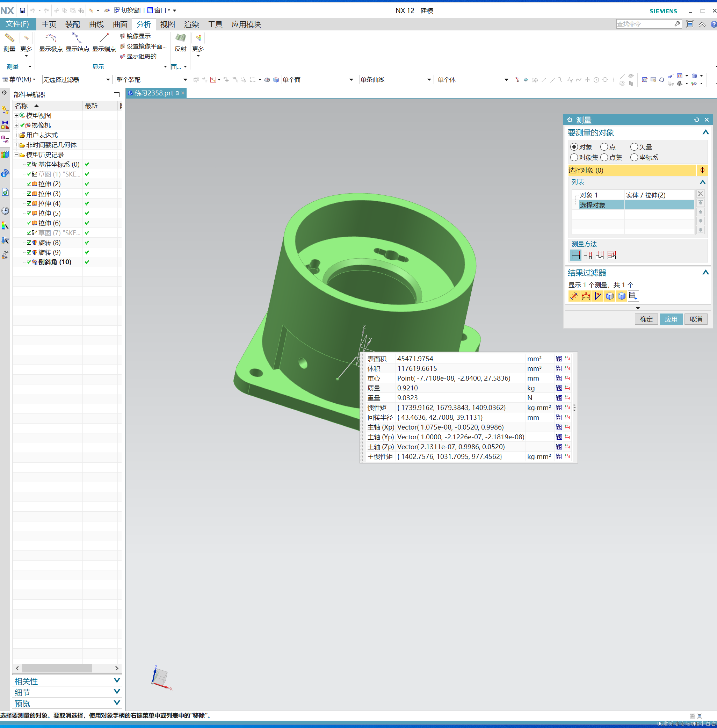Uncheck the 倒斜角 (10) feature checkbox
Screen dimensions: 717x728
coord(29,262)
